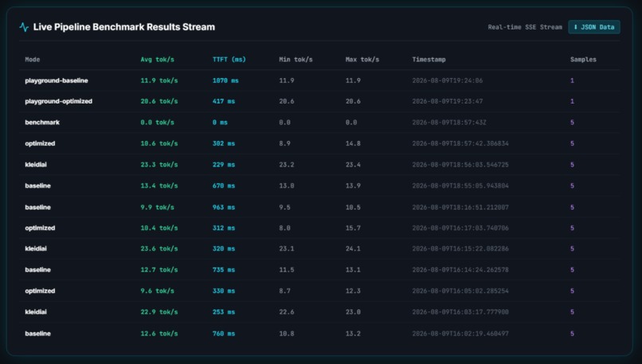
Task: Select the playground-baseline mode cell
Action: coord(57,80)
